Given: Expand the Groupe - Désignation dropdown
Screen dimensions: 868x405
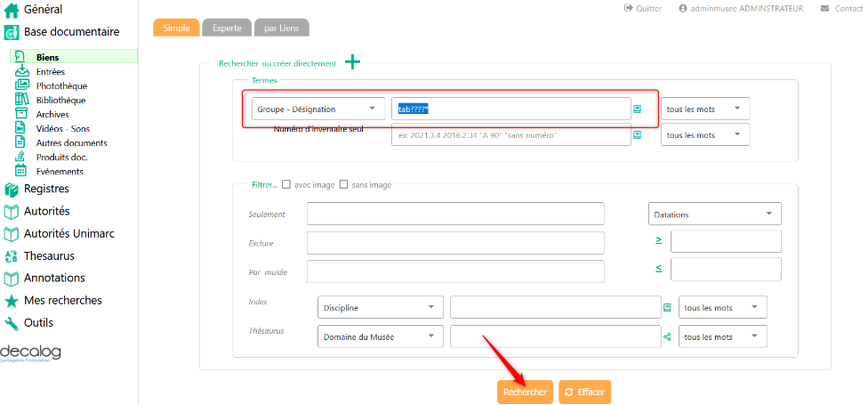Looking at the screenshot, I should 318,109.
